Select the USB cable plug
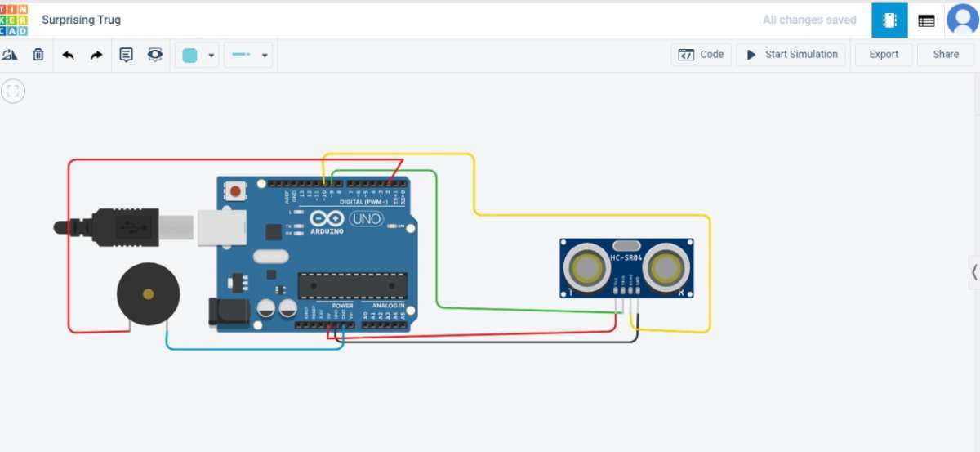980x452 pixels. click(122, 226)
